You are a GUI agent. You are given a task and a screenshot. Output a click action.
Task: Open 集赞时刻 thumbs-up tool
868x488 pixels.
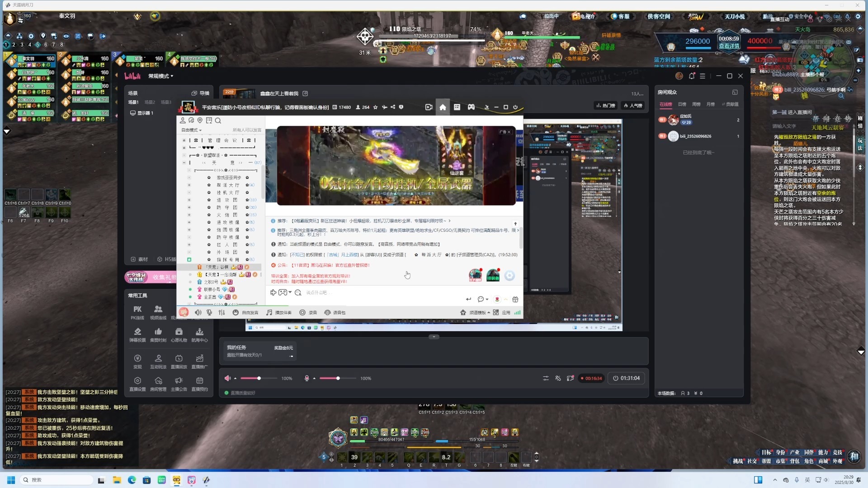click(158, 335)
